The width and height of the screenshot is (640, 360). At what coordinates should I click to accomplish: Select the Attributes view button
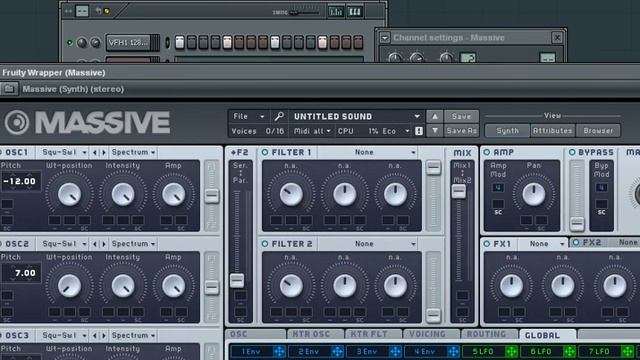552,131
